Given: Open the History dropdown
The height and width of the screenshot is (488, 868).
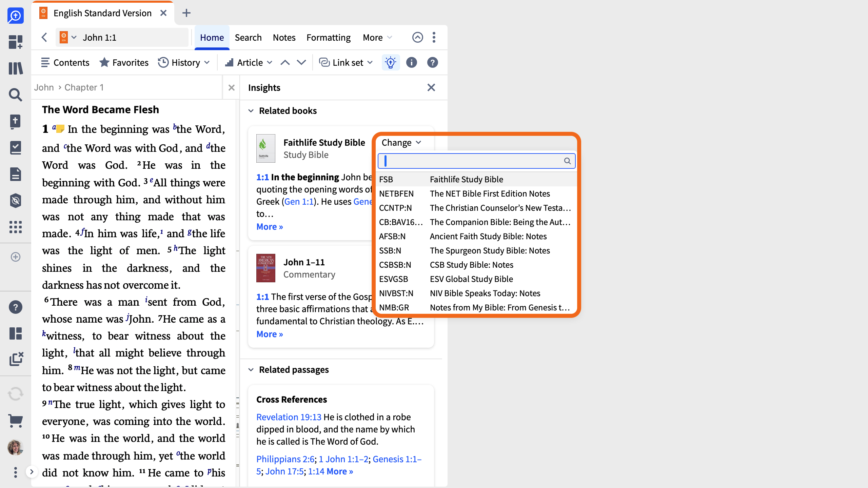Looking at the screenshot, I should [184, 63].
